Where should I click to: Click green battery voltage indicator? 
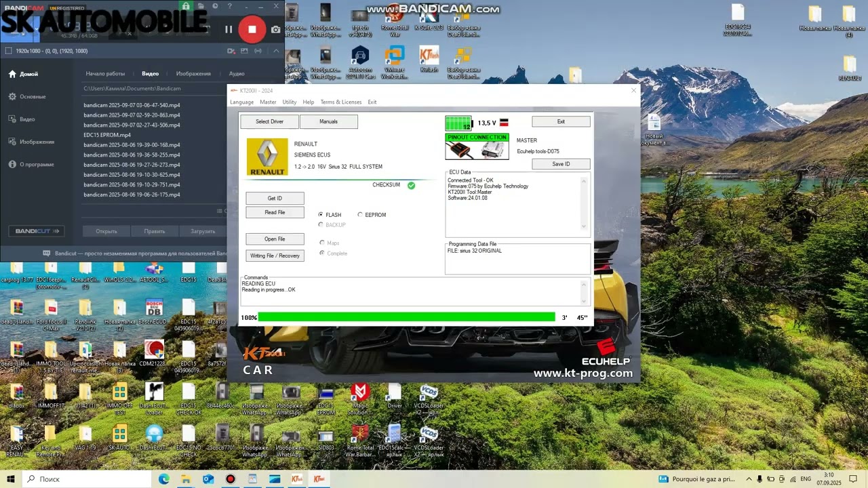(458, 123)
